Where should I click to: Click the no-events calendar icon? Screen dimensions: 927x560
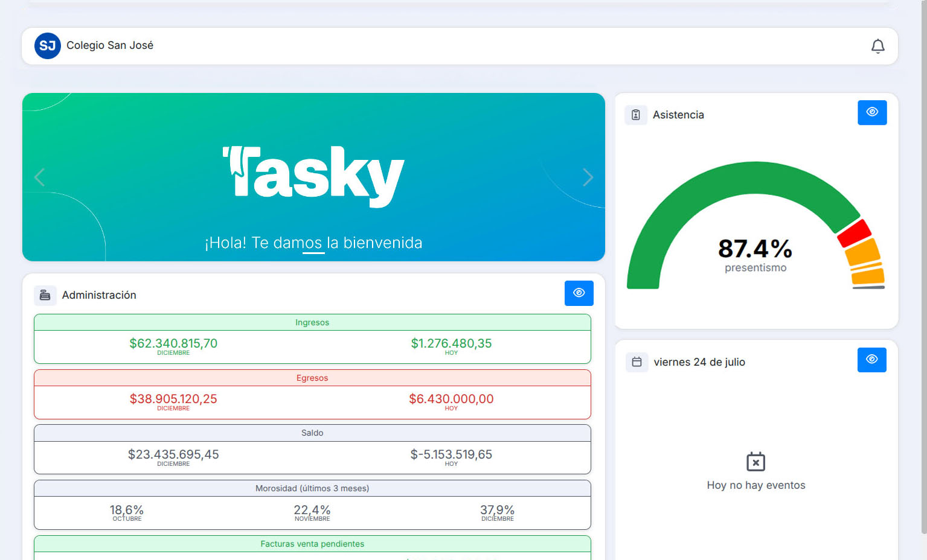pos(755,462)
